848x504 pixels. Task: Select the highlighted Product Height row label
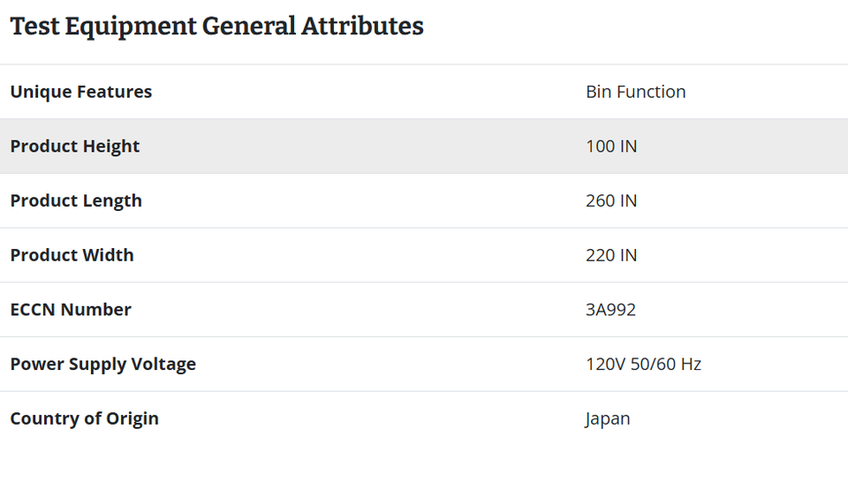tap(75, 147)
